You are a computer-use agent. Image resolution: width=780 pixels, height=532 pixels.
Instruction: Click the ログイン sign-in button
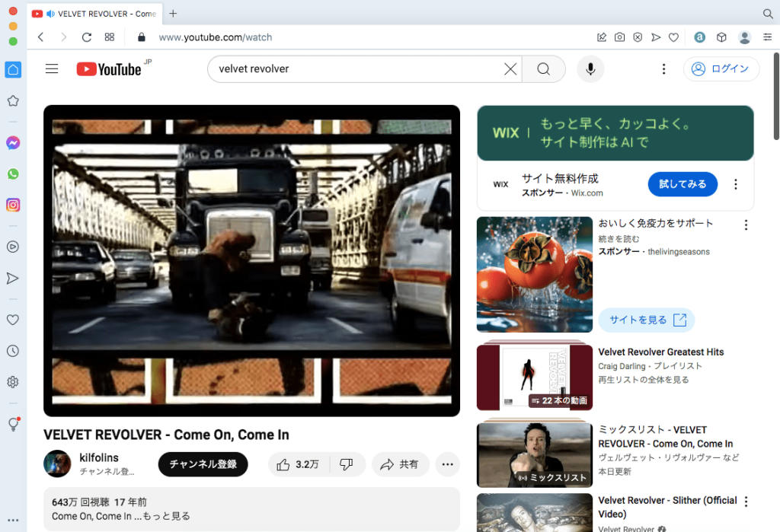coord(721,69)
